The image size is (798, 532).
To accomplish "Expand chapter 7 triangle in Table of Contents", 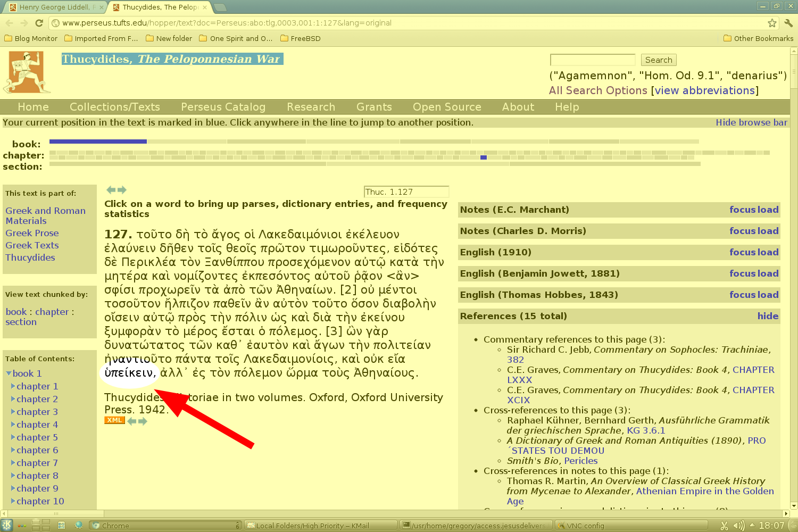I will pos(13,462).
